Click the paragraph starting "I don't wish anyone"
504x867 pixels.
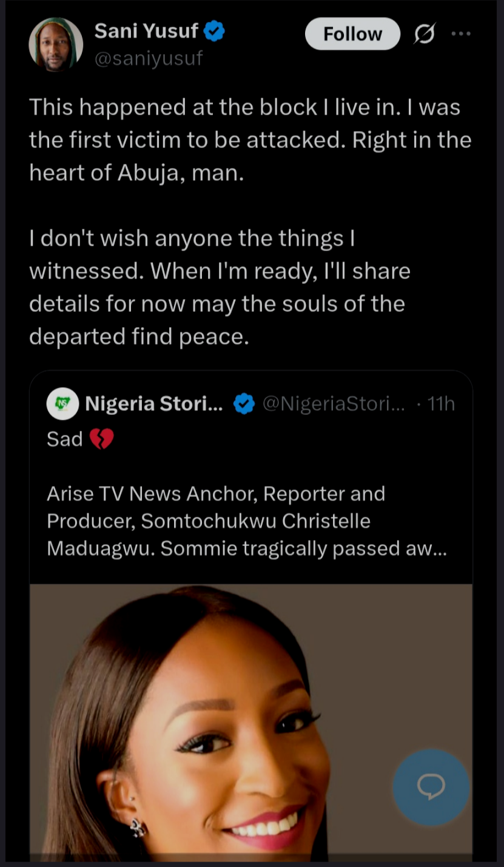[x=220, y=287]
